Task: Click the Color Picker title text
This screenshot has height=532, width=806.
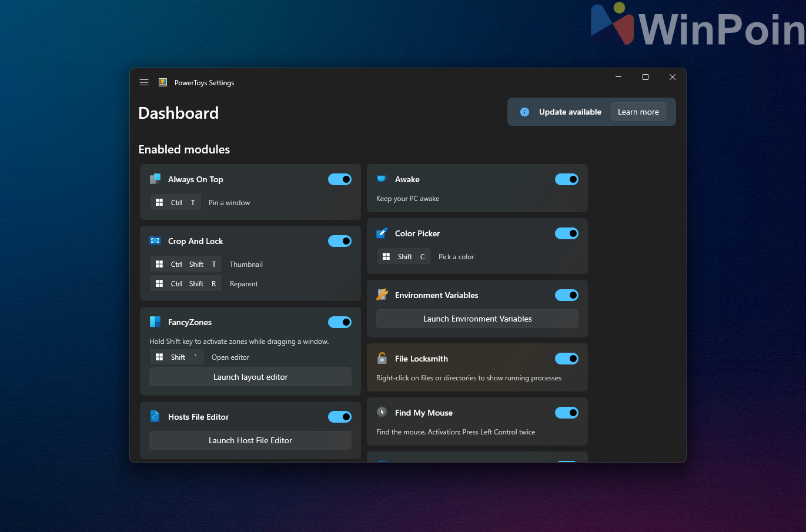Action: (x=417, y=233)
